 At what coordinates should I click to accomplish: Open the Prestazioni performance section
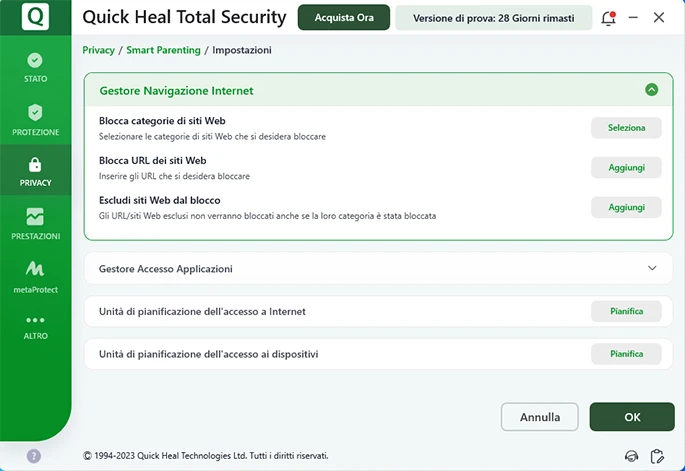click(x=35, y=223)
